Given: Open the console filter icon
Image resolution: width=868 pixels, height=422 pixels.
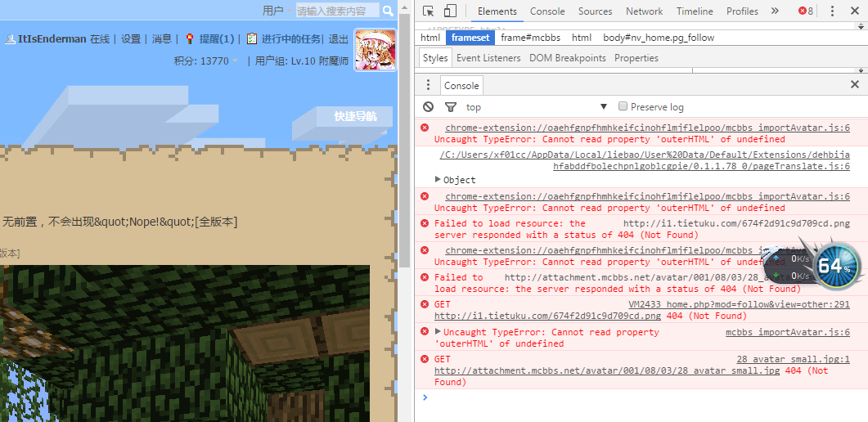Looking at the screenshot, I should click(450, 107).
